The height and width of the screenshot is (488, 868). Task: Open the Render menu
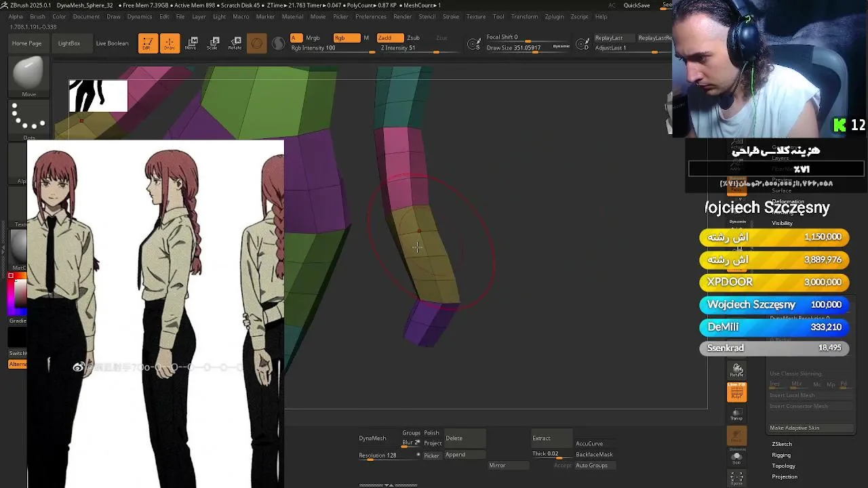pyautogui.click(x=403, y=16)
